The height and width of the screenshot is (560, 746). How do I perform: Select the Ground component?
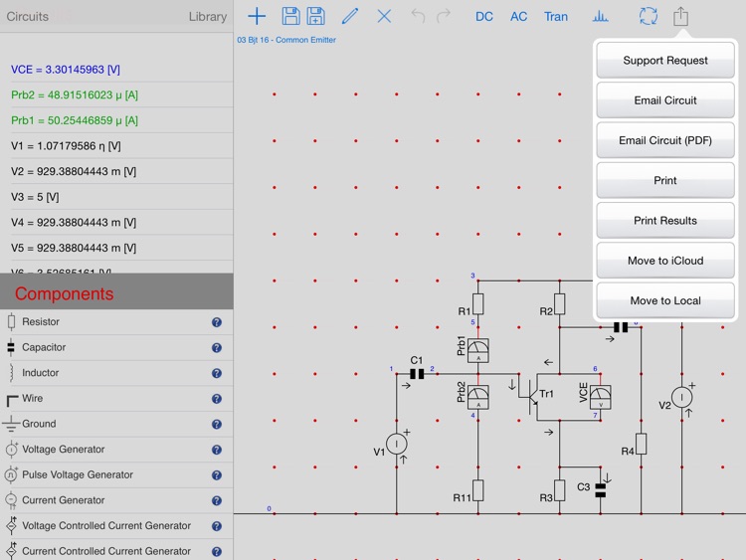coord(116,424)
